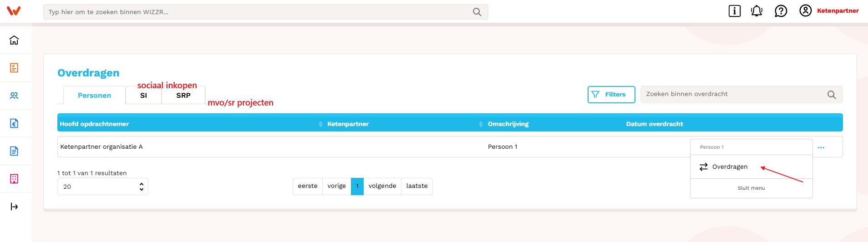
Task: Click the Persoon 1 description cell
Action: (503, 147)
